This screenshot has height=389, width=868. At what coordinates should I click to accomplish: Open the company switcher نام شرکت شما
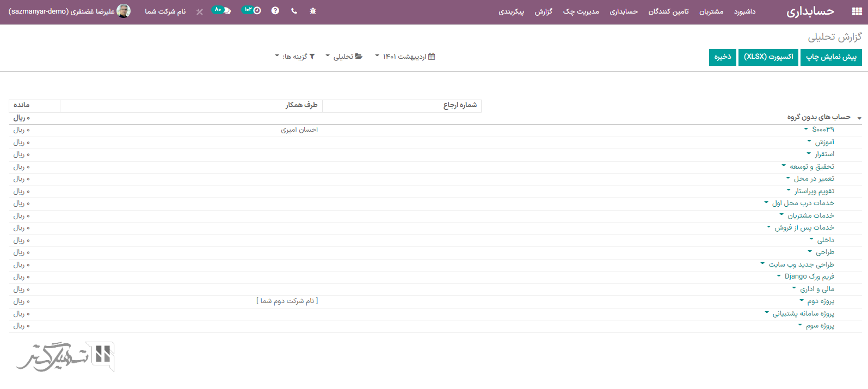tap(165, 11)
